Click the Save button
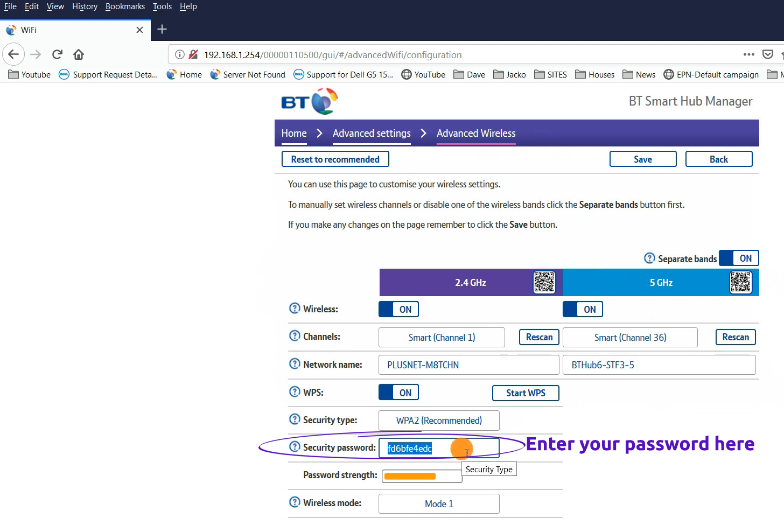784x532 pixels. click(x=643, y=159)
